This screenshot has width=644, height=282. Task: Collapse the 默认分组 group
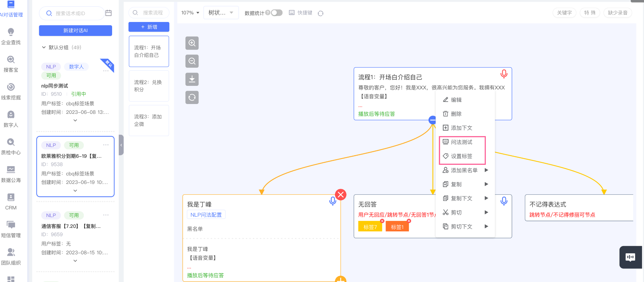coord(44,47)
